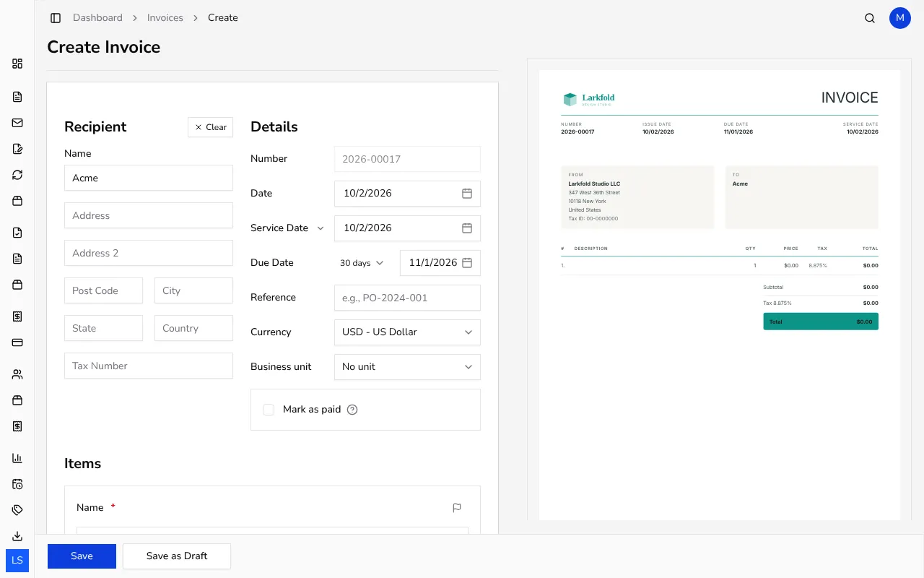This screenshot has width=924, height=578.
Task: Open the bar chart reports icon
Action: tap(17, 458)
